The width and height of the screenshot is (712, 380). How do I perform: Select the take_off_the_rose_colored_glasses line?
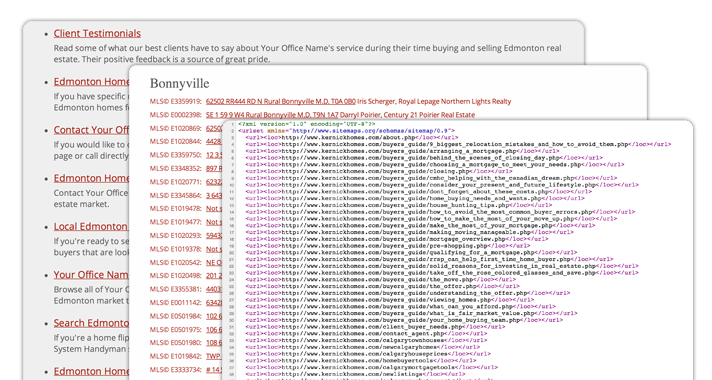point(442,273)
